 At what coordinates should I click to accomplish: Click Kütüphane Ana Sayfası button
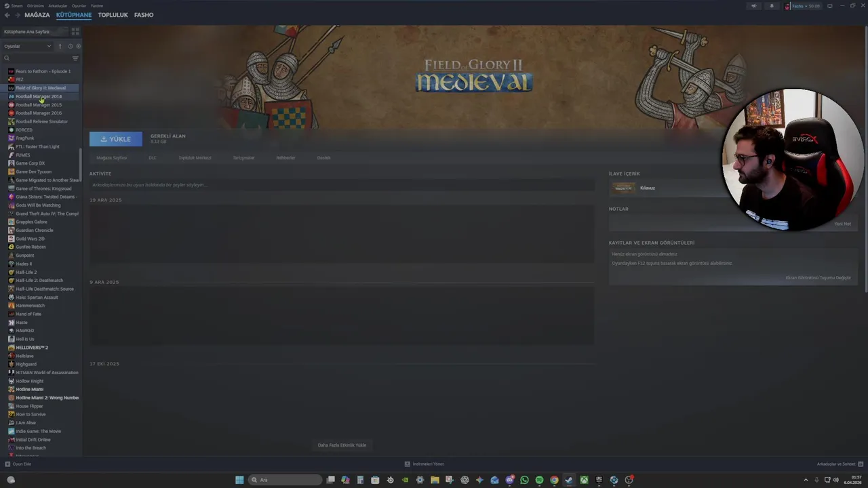[35, 31]
